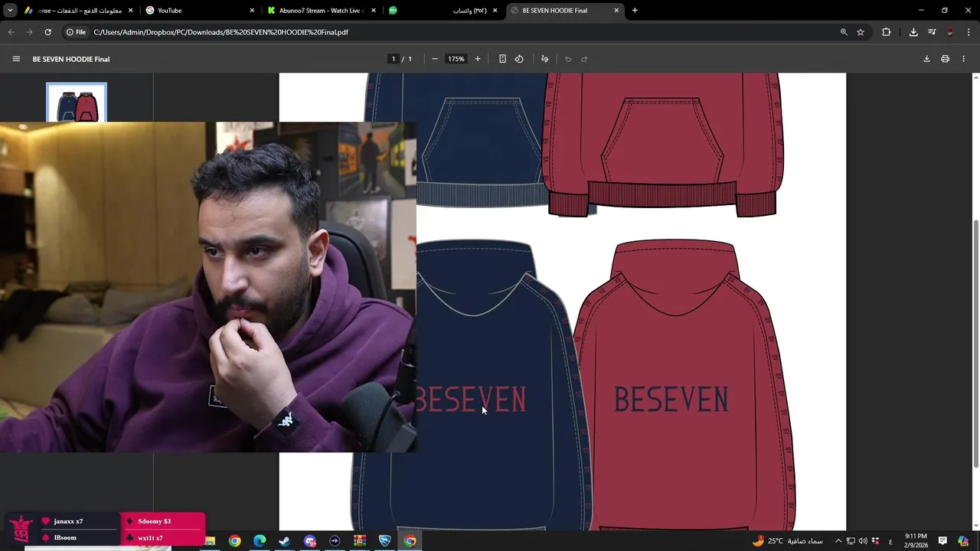Click the navy BESEVEN text on red hoodie
Viewport: 980px width, 551px height.
coord(671,399)
